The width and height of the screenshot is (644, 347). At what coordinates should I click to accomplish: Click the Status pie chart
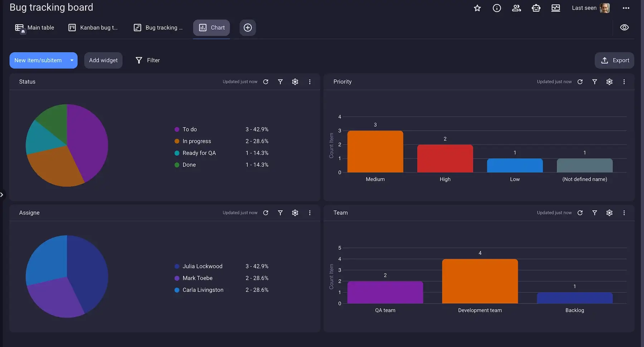pos(67,145)
